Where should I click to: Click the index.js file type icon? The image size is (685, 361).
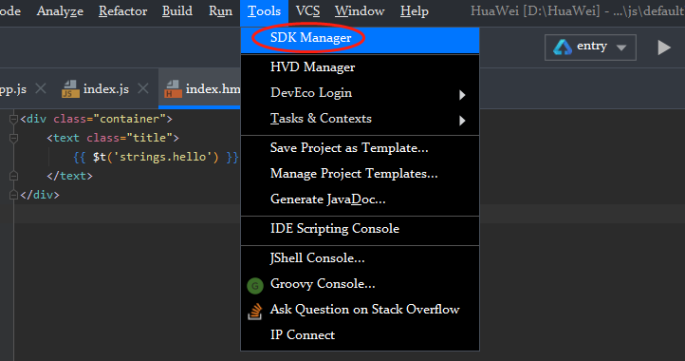(70, 89)
